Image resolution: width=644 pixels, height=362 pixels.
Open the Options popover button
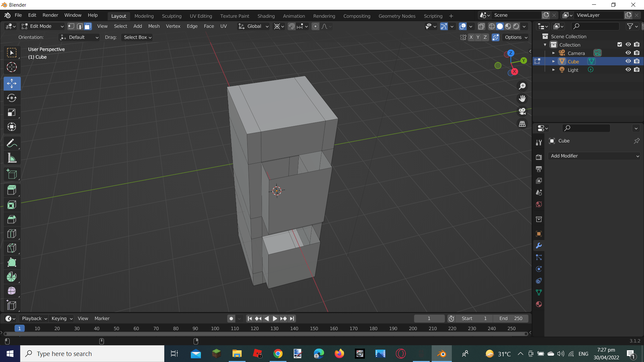516,37
